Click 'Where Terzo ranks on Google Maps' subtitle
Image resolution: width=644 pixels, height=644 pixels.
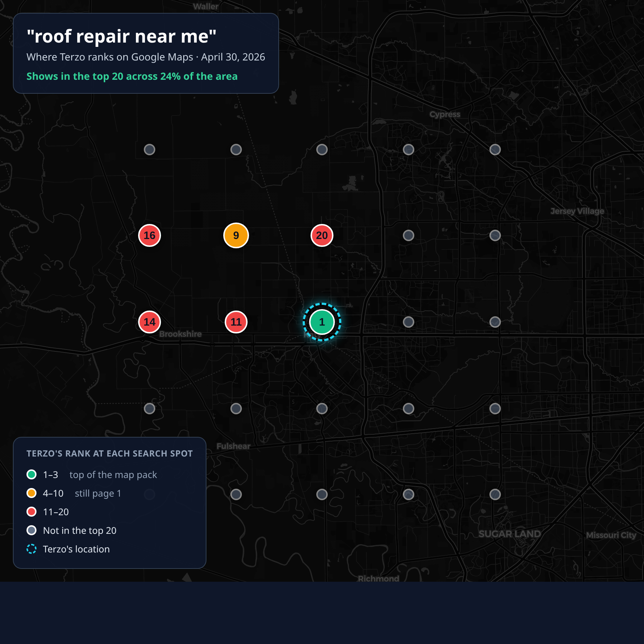tap(109, 57)
